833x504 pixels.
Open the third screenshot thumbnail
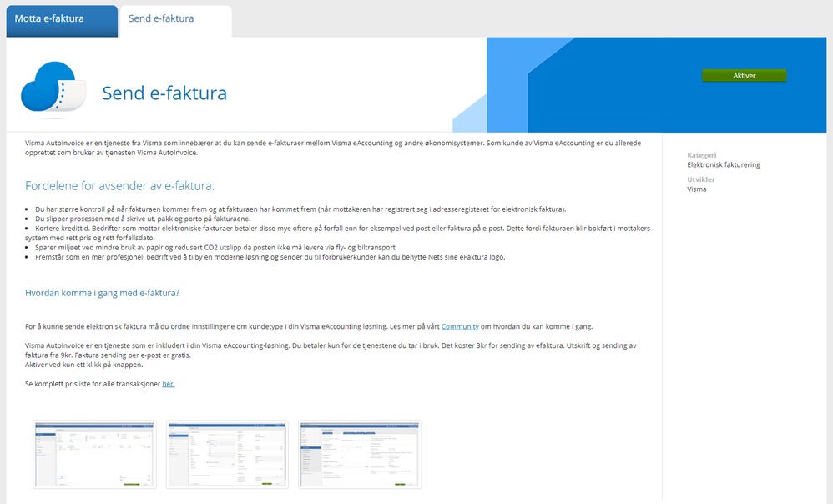[x=361, y=455]
